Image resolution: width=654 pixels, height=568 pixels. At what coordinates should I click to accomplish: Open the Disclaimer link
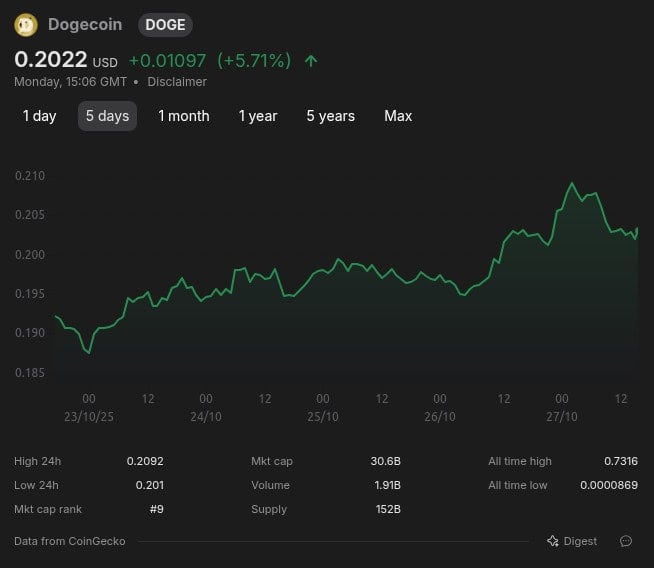[177, 82]
